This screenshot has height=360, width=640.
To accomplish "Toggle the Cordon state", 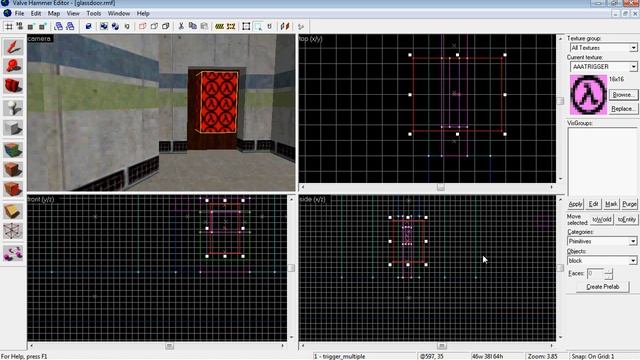I will point(220,26).
